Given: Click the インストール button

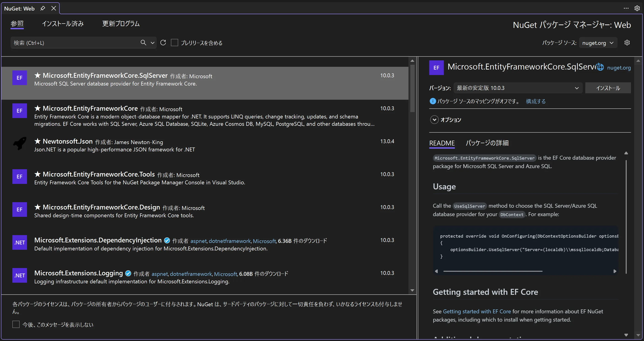Looking at the screenshot, I should coord(608,88).
